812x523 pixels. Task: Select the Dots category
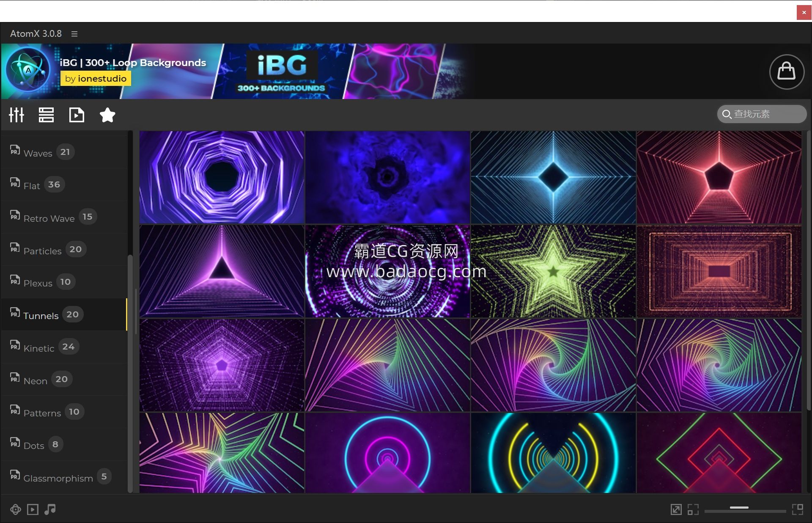(x=64, y=444)
